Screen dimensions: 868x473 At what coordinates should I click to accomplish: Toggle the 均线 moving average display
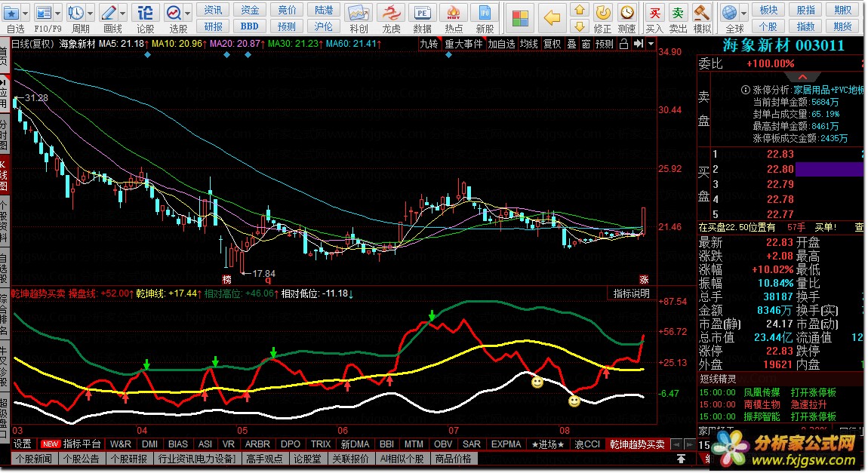click(528, 44)
